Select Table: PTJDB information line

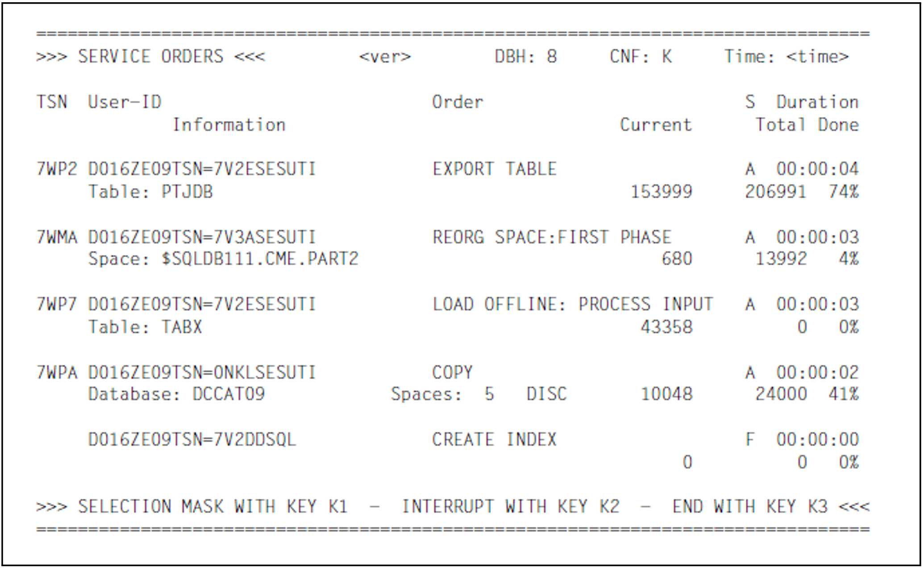pos(150,192)
